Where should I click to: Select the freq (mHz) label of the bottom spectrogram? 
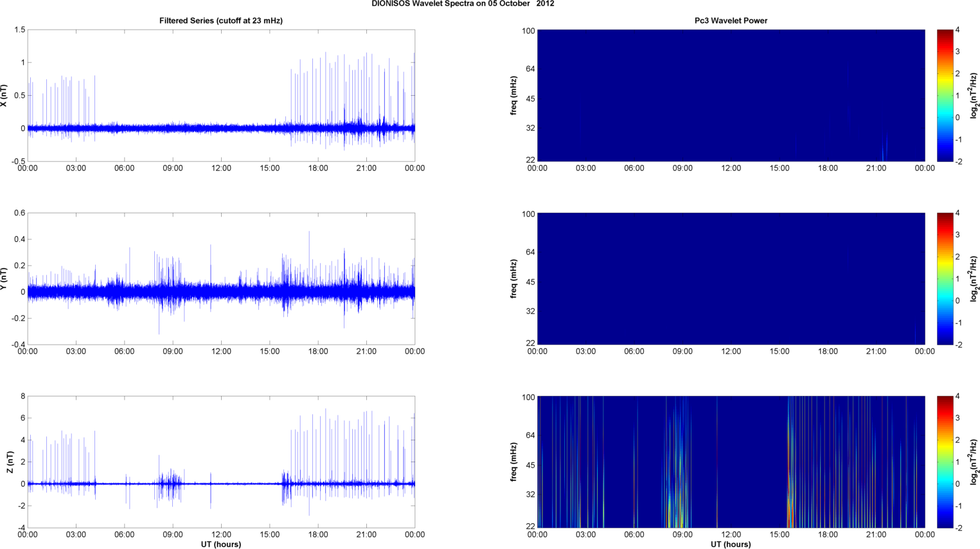pyautogui.click(x=513, y=462)
